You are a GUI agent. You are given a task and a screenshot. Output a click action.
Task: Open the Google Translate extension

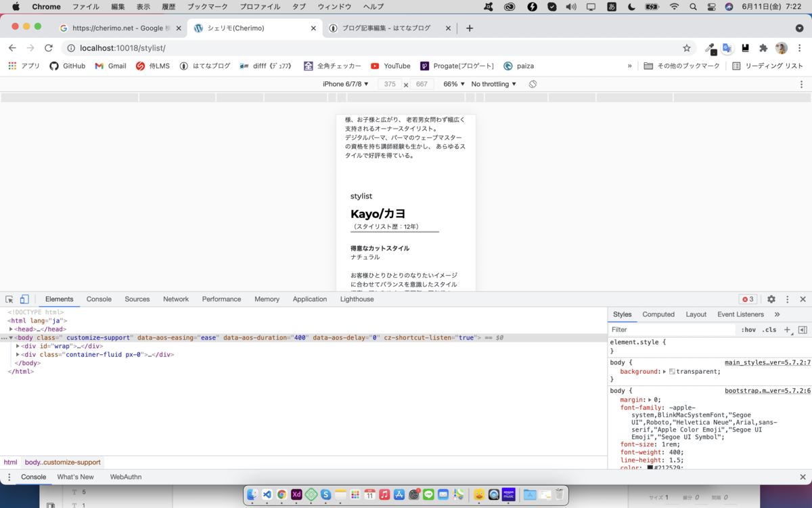tap(727, 48)
